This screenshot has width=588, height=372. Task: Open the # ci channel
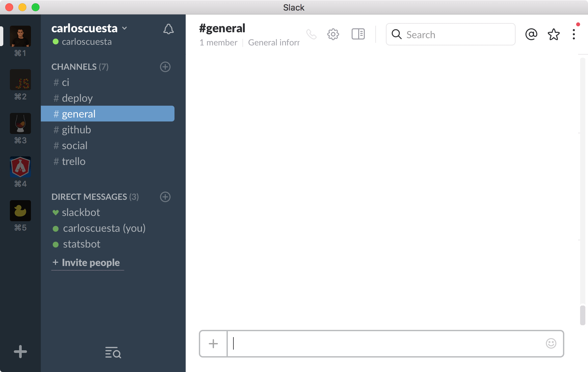[x=108, y=82]
